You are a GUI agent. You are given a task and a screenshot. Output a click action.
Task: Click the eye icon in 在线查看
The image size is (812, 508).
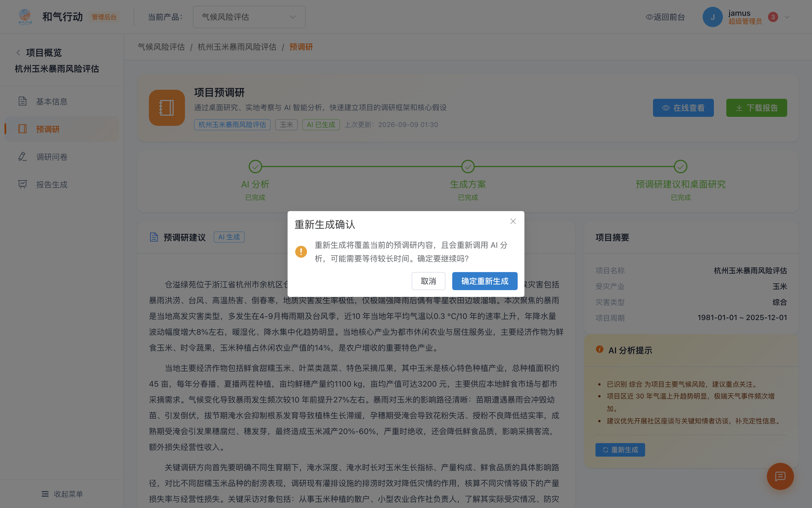coord(666,108)
